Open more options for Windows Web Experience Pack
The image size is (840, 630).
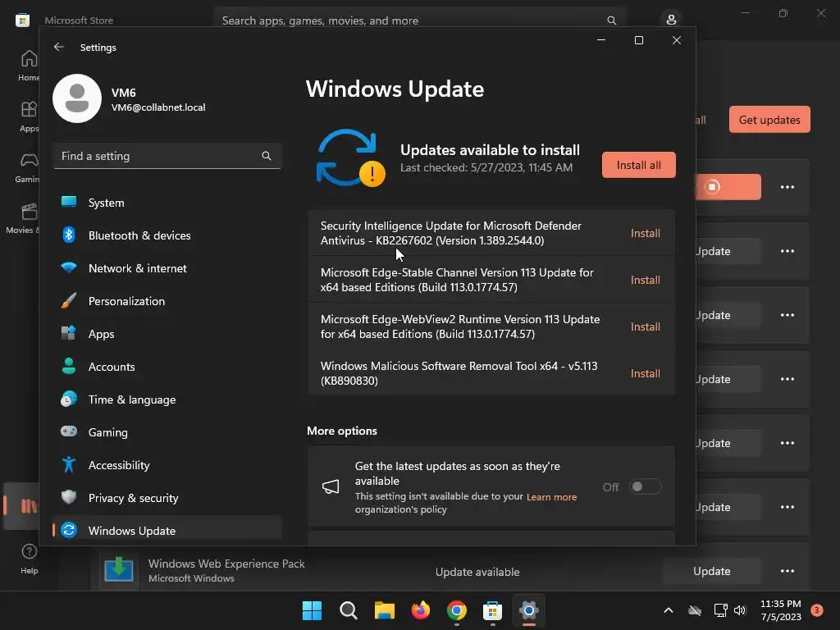click(x=787, y=571)
